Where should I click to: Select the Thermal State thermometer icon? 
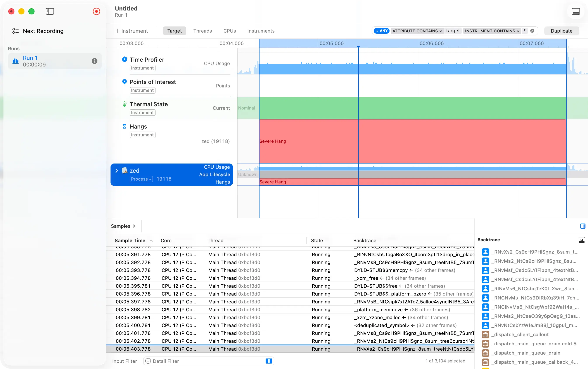[125, 104]
